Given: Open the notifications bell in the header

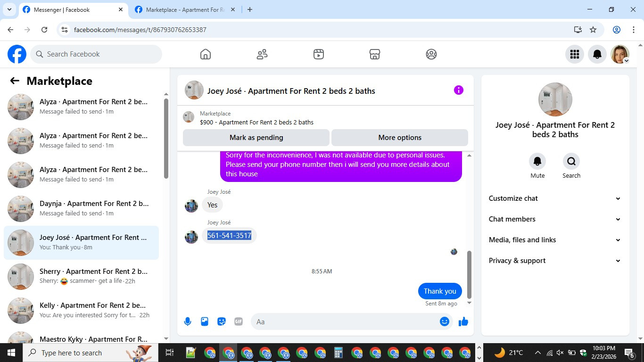Looking at the screenshot, I should tap(597, 54).
